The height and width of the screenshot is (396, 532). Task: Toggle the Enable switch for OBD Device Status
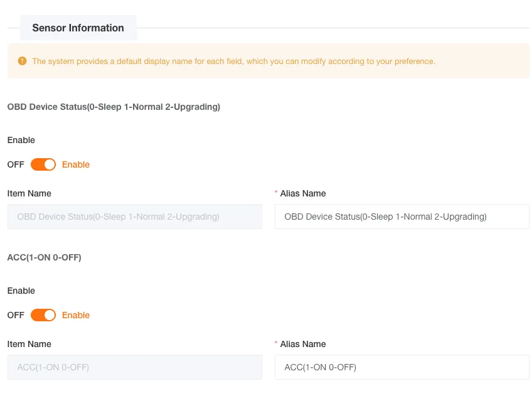(43, 164)
